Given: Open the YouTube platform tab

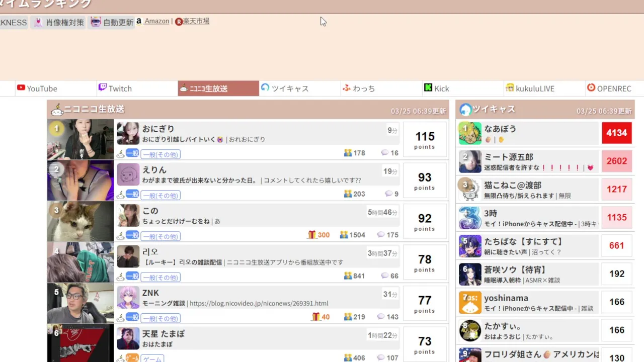Looking at the screenshot, I should tap(55, 88).
